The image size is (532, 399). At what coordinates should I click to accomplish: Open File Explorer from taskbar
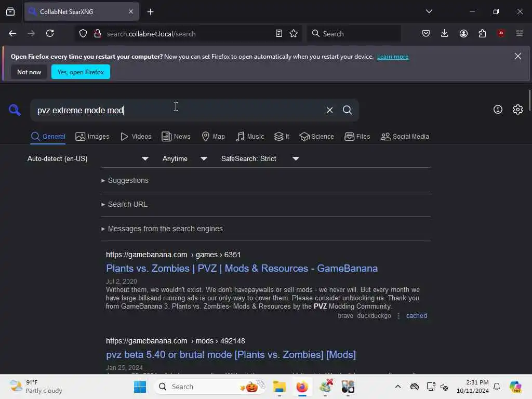[279, 387]
